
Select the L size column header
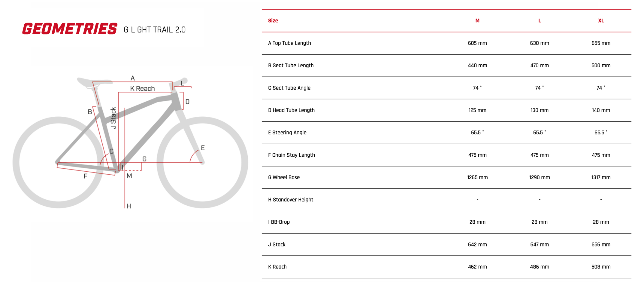pos(539,21)
